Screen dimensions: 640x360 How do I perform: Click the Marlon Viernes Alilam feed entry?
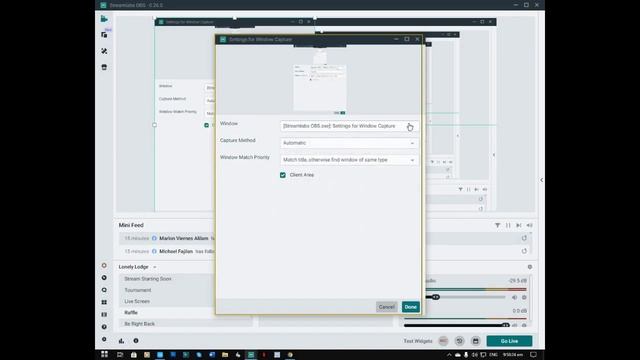tap(167, 238)
